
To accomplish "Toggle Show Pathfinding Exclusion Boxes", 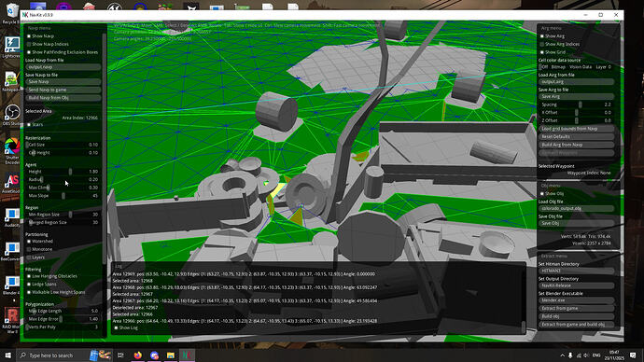I will [x=29, y=52].
